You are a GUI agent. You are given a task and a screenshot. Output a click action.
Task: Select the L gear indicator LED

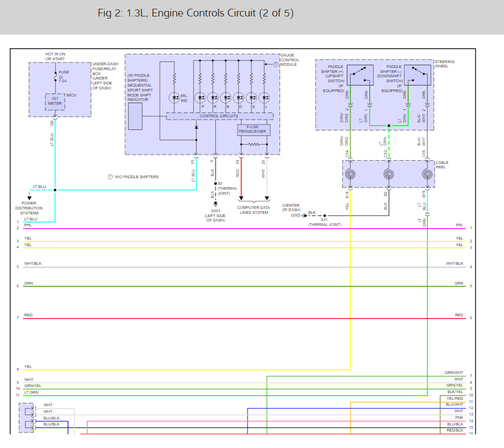[265, 98]
